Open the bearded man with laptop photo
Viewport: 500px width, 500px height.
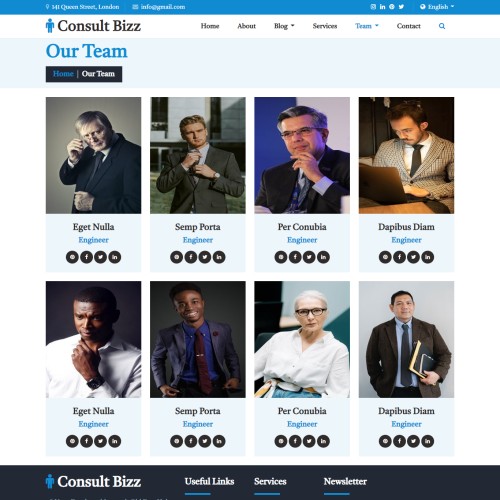[406, 155]
